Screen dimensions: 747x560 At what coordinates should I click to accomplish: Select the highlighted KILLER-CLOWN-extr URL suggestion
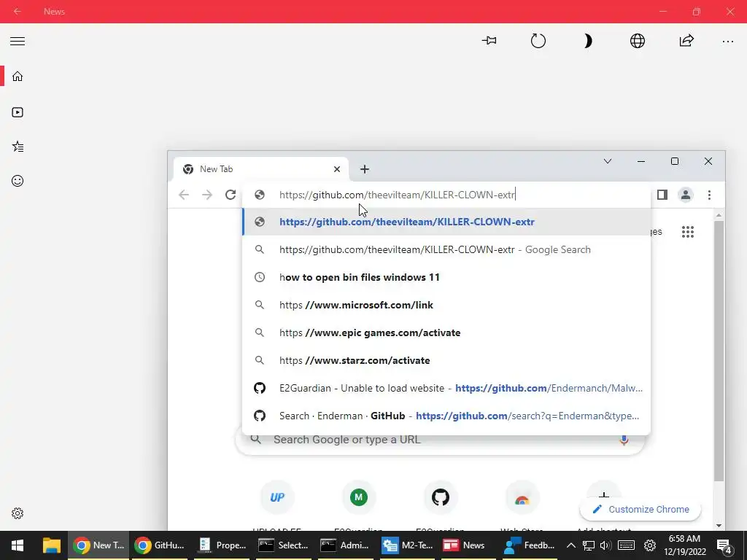(446, 222)
